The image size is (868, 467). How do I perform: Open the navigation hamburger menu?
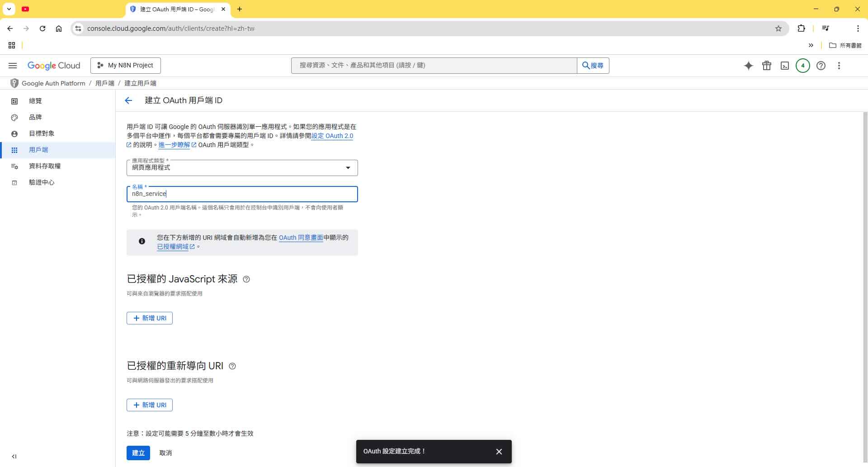tap(13, 66)
